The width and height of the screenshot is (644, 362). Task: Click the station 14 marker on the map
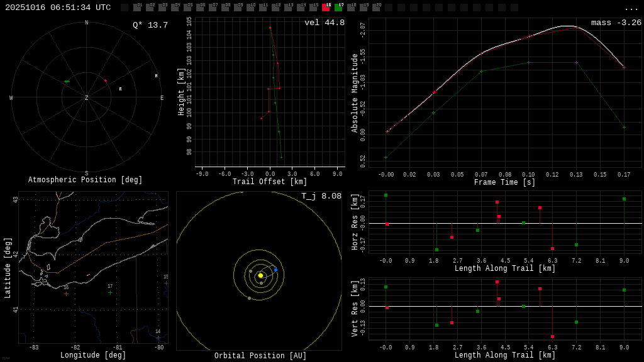pyautogui.click(x=158, y=337)
